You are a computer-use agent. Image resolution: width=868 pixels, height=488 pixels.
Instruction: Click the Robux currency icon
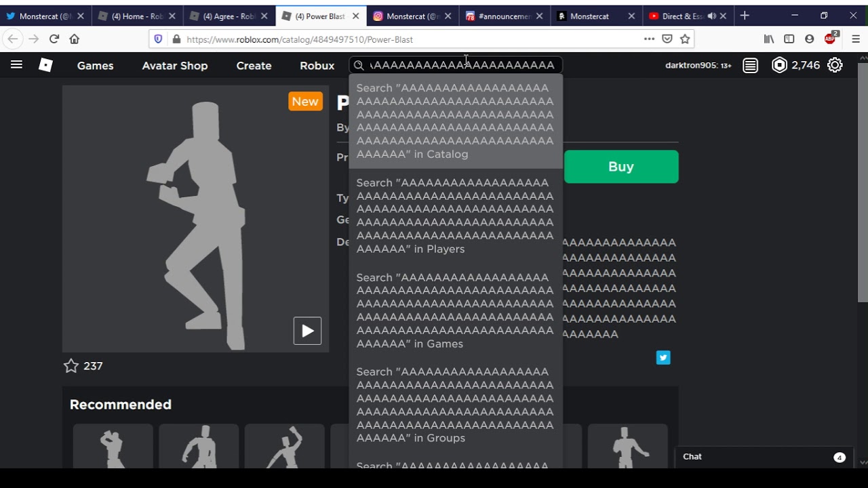(x=780, y=65)
